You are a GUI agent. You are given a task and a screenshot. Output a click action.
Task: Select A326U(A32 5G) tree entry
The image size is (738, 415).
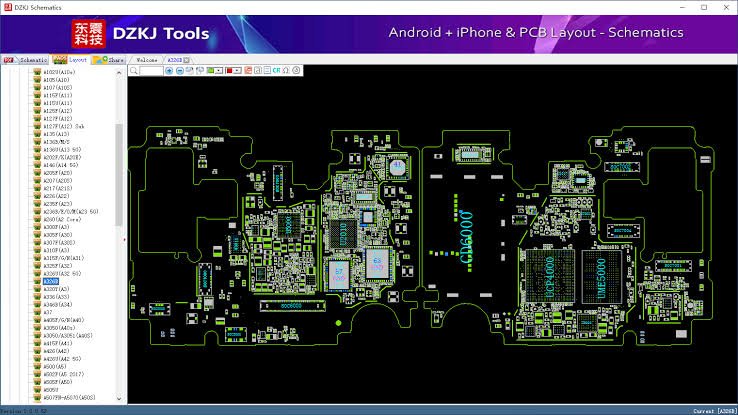[x=62, y=273]
